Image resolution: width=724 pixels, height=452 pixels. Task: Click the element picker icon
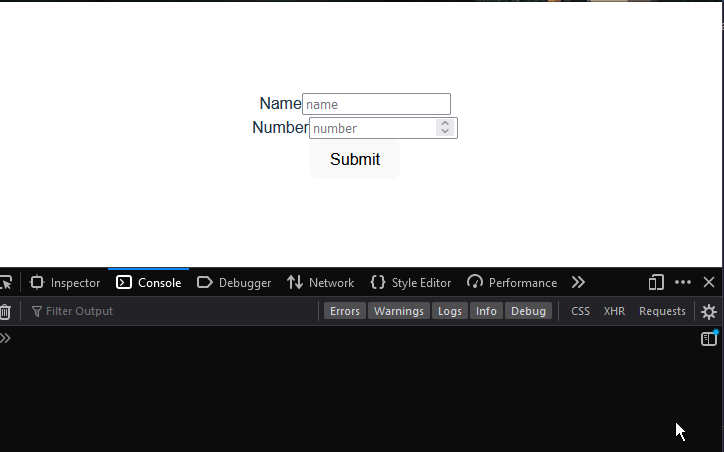(6, 282)
